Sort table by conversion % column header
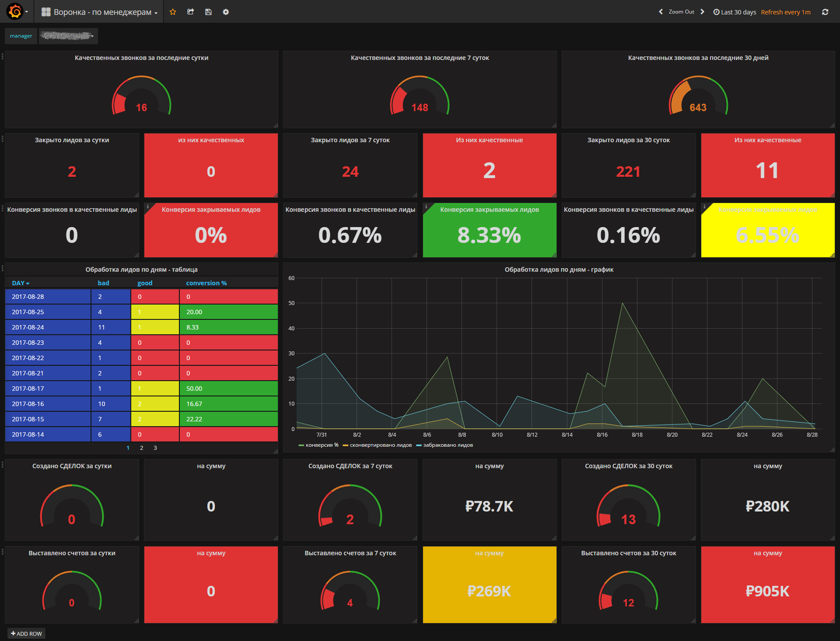This screenshot has width=840, height=641. pos(206,283)
